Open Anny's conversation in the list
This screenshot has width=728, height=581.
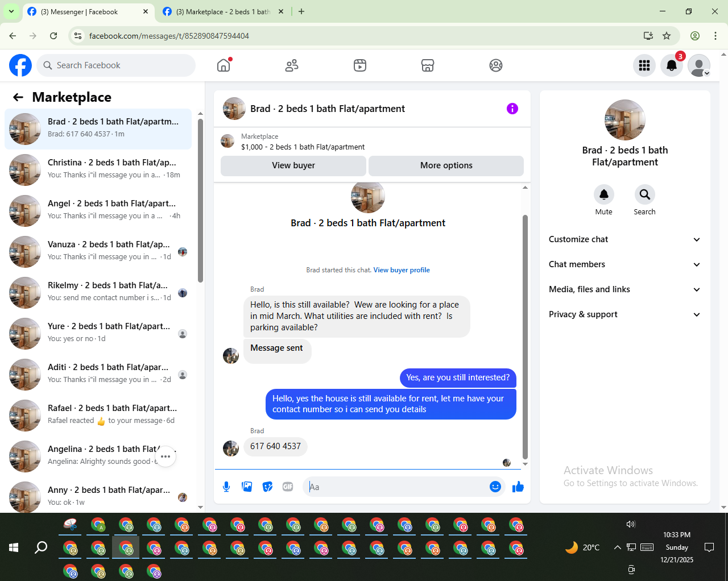tap(98, 496)
